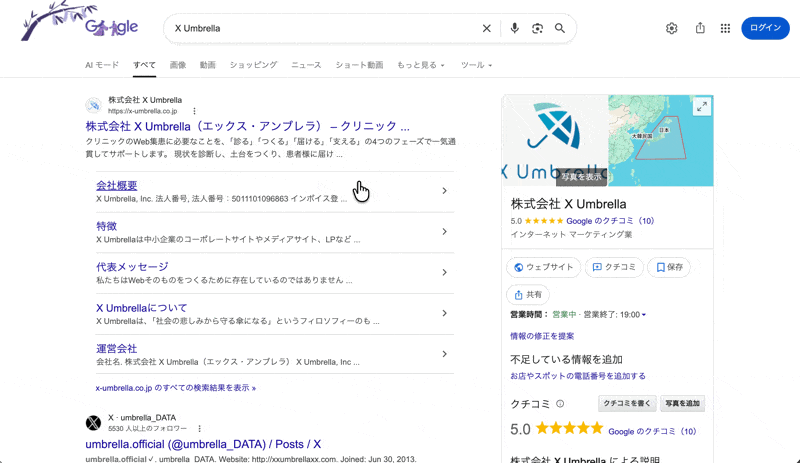The height and width of the screenshot is (463, 800).
Task: Click the share icon in header
Action: pos(700,28)
